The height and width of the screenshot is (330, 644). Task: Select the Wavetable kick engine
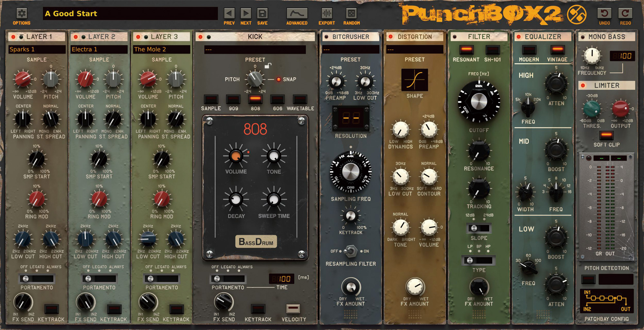300,99
